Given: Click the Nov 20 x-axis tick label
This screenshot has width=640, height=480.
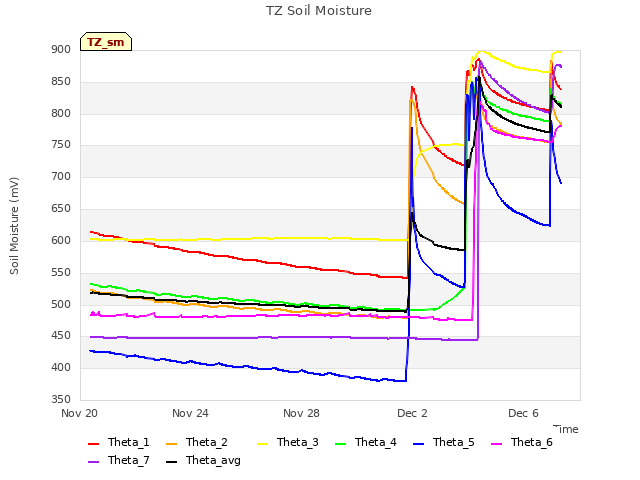Looking at the screenshot, I should [x=79, y=413].
